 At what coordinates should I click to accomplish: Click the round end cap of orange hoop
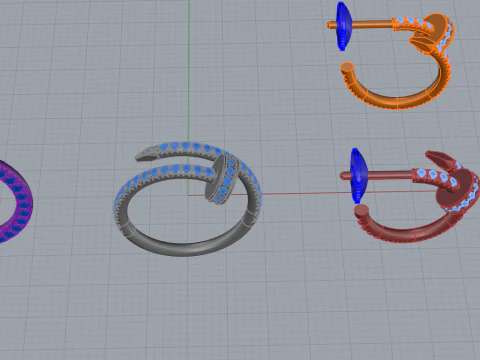pyautogui.click(x=347, y=66)
